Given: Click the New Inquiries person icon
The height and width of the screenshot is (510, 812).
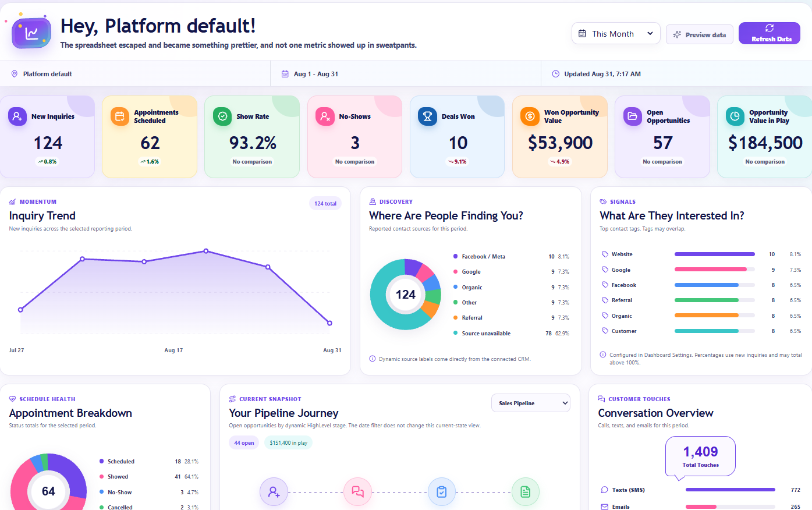Looking at the screenshot, I should pyautogui.click(x=17, y=116).
